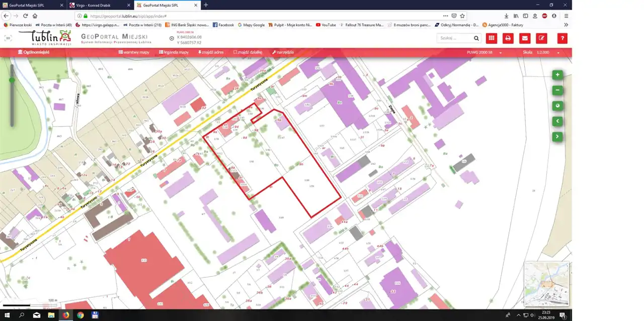The height and width of the screenshot is (321, 644).
Task: Click the red print map button
Action: (508, 38)
